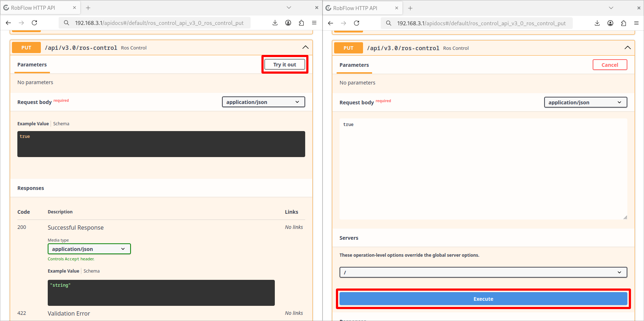Screen dimensions: 644x321
Task: Select response Example Value tab under 200
Action: pos(63,271)
